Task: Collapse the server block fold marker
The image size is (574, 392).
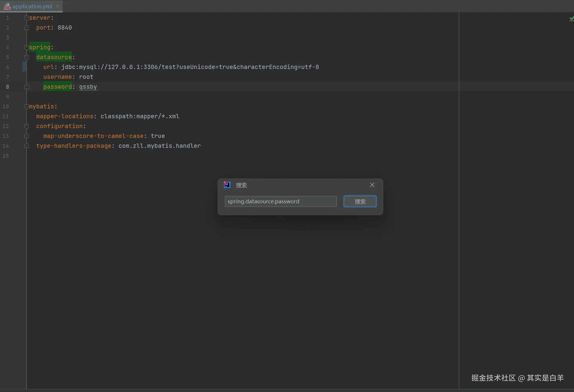Action: [27, 18]
